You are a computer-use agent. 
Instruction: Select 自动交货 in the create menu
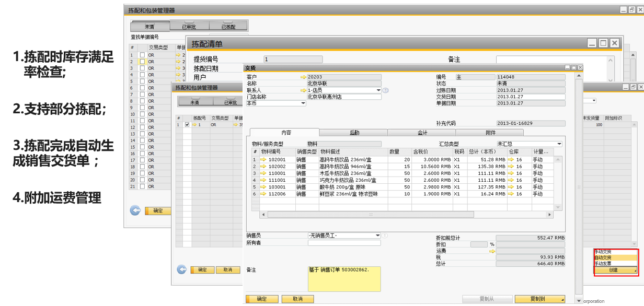click(616, 257)
